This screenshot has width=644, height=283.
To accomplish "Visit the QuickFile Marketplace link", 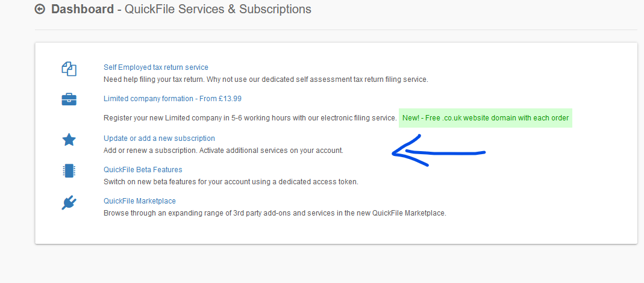I will tap(140, 201).
